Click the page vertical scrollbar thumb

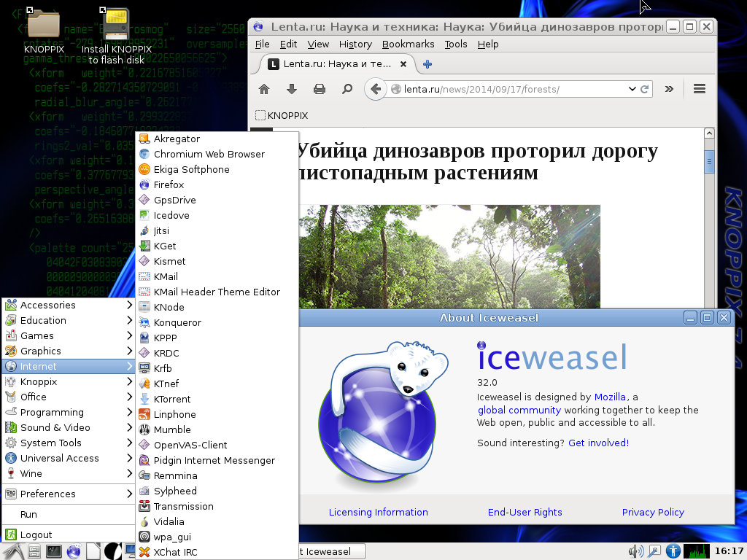[x=709, y=161]
